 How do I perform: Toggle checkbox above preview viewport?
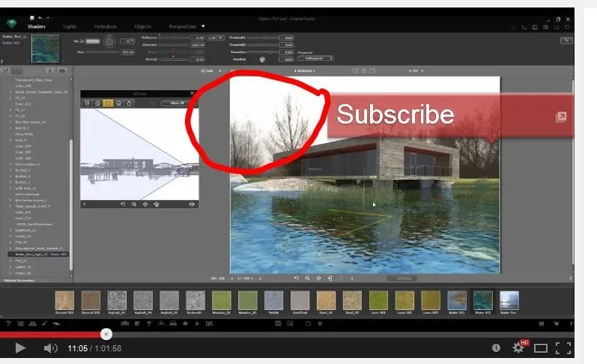point(202,70)
